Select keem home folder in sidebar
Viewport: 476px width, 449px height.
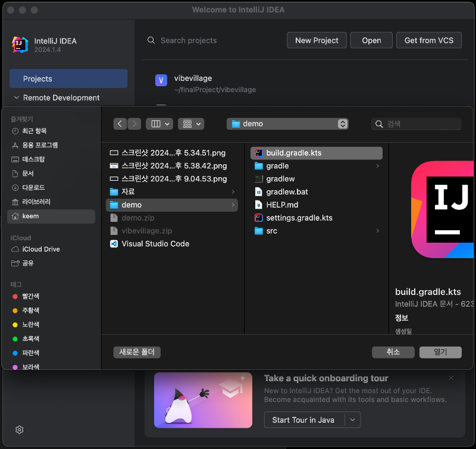[51, 216]
